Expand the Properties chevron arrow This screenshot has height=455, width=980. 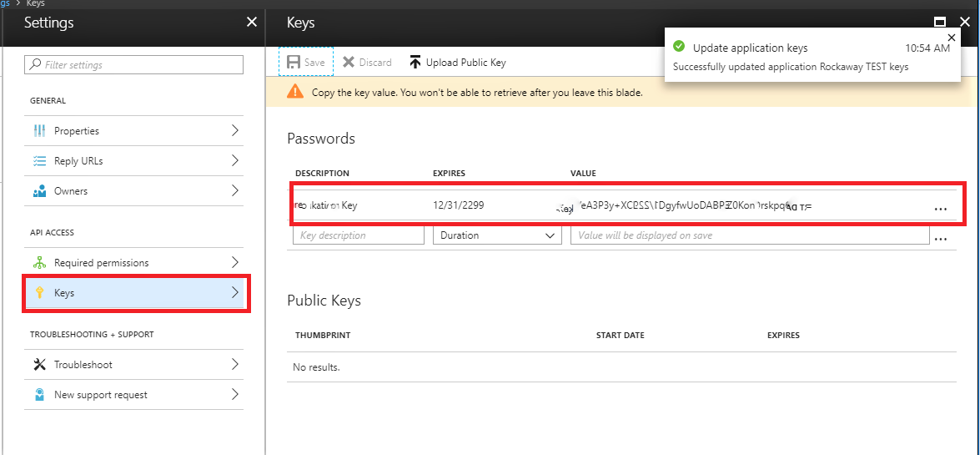[x=234, y=131]
